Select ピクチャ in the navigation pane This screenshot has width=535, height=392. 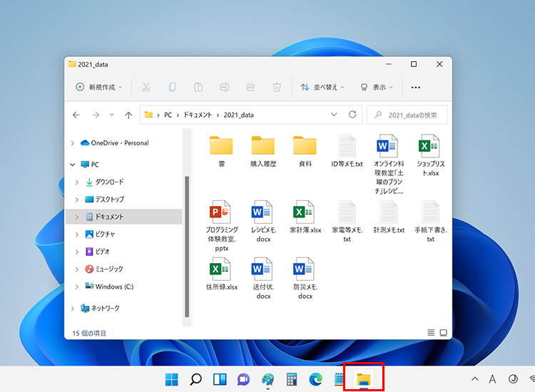104,234
